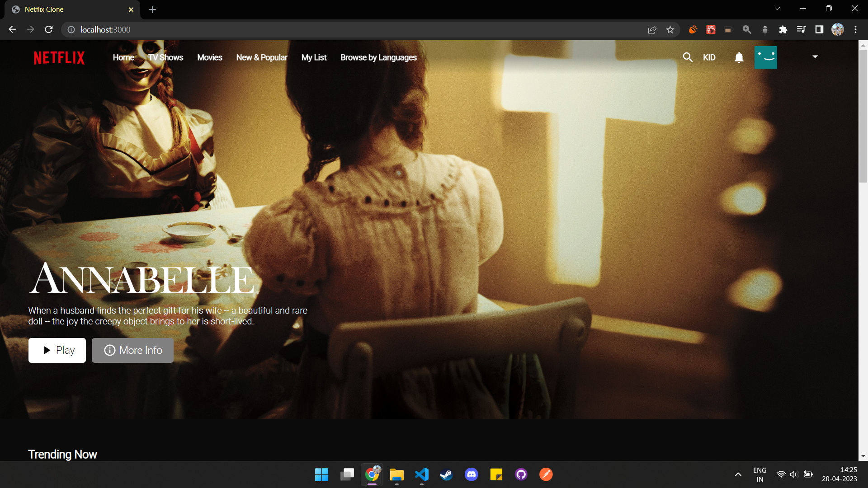Open File Explorer from taskbar

(396, 474)
